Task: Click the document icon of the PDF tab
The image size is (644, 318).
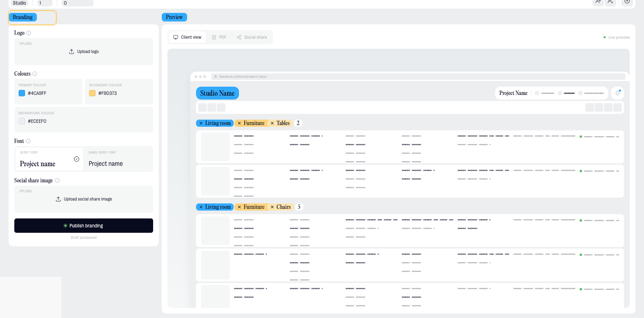Action: tap(214, 37)
